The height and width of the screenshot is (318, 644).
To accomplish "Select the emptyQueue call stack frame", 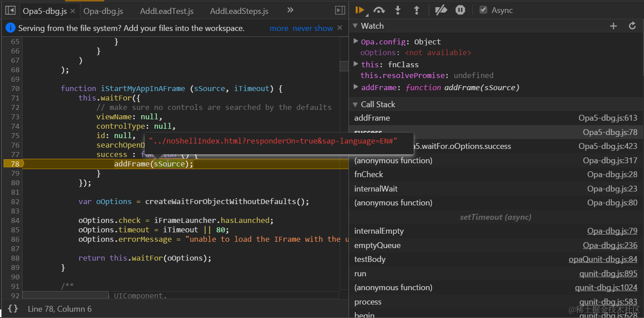I will click(496, 245).
